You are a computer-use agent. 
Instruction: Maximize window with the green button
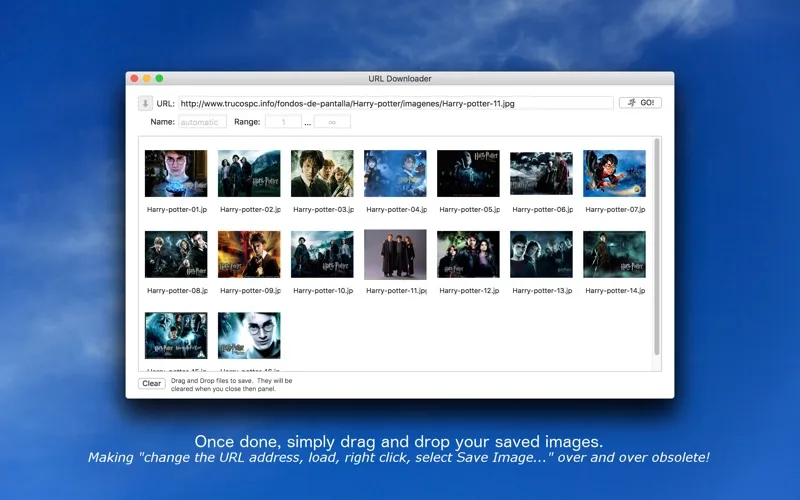[x=159, y=79]
